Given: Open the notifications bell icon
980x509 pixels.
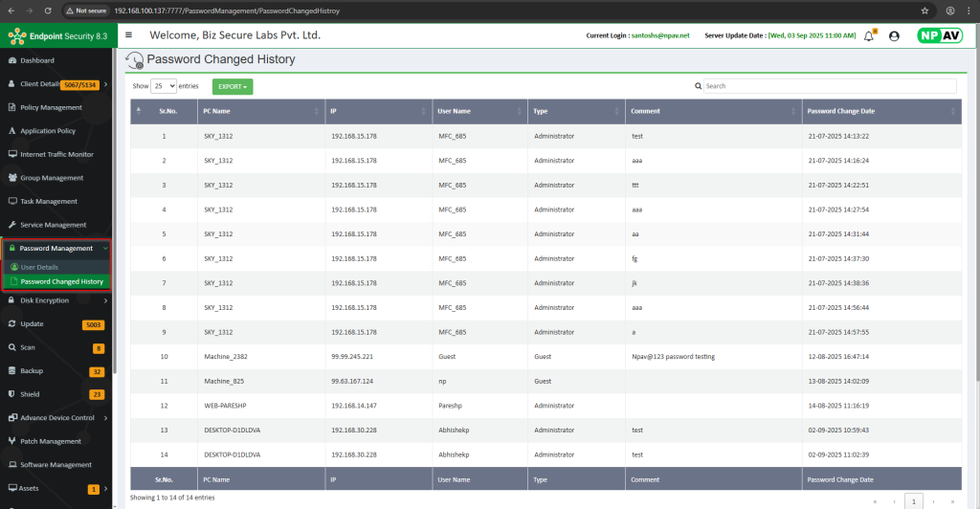Looking at the screenshot, I should 869,35.
